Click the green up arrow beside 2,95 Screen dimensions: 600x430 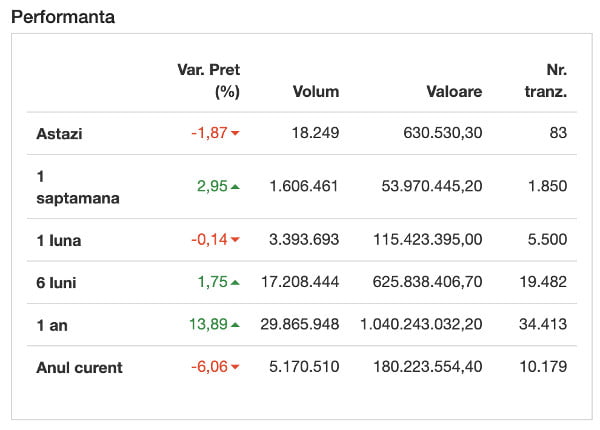click(x=235, y=186)
